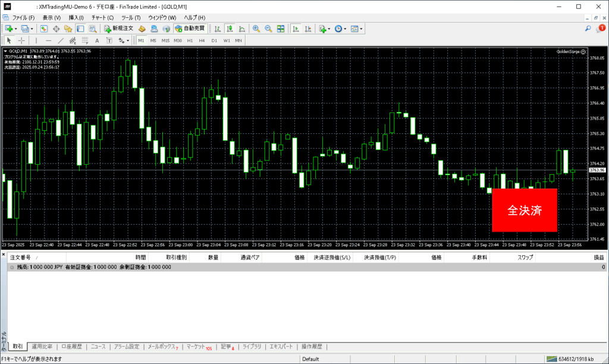Zoom in on the chart
The image size is (609, 364).
click(256, 29)
